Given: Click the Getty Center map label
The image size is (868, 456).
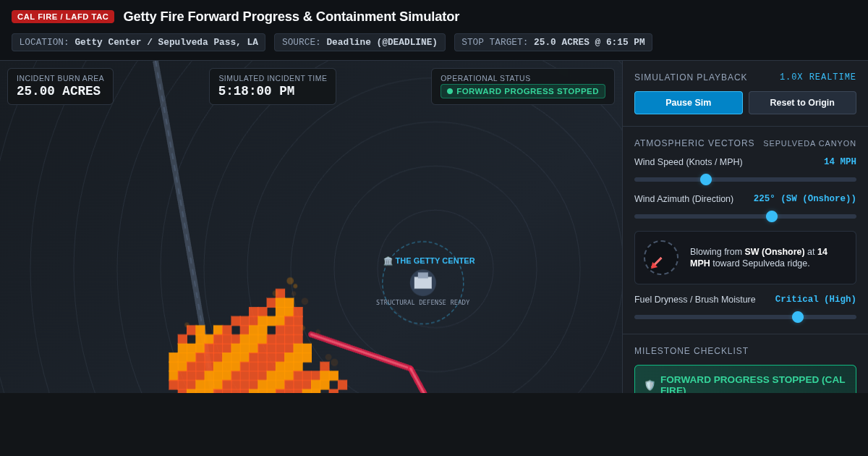Looking at the screenshot, I should coord(435,261).
